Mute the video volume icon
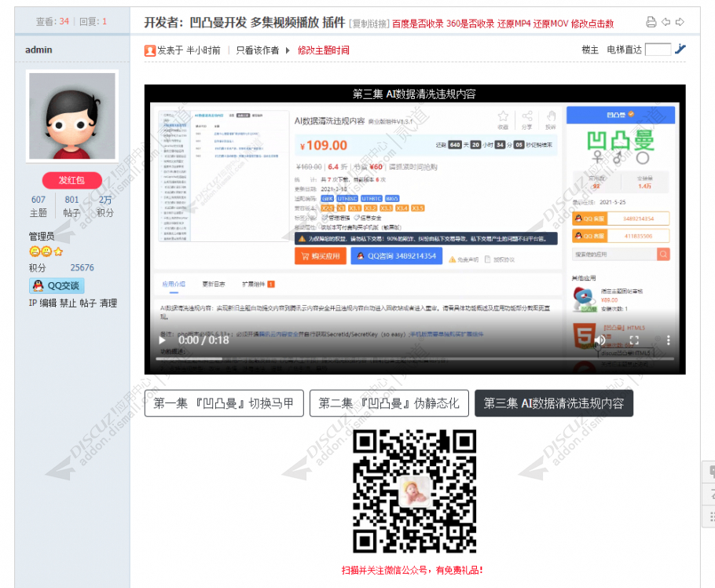Image resolution: width=715 pixels, height=588 pixels. pos(600,340)
